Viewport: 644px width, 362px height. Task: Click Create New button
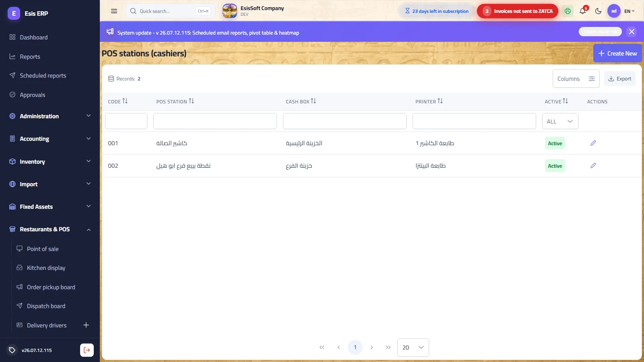617,53
